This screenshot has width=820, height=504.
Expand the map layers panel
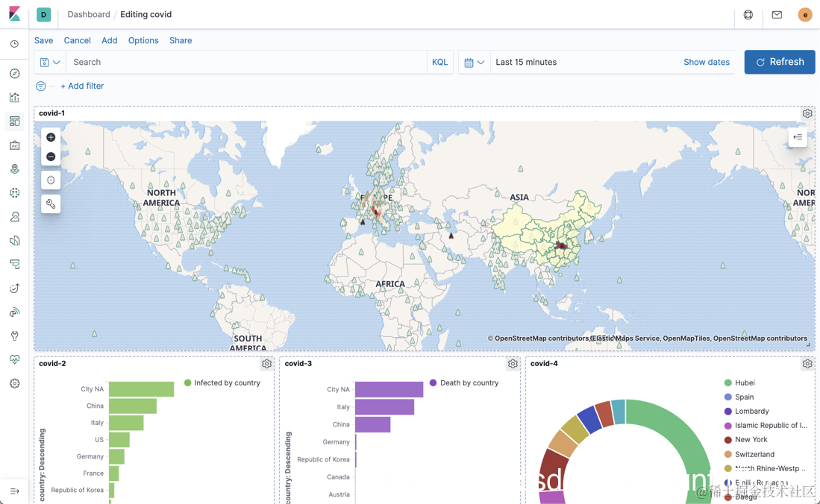pos(798,137)
